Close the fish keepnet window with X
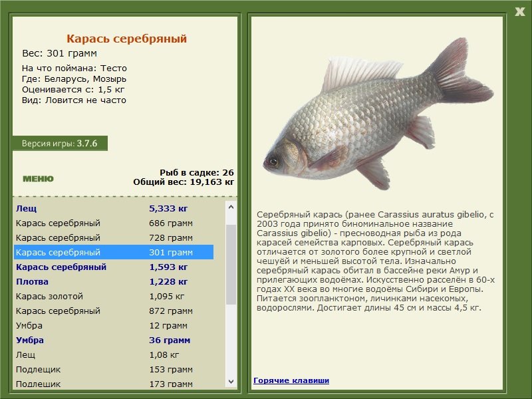532x399 pixels. click(x=519, y=12)
